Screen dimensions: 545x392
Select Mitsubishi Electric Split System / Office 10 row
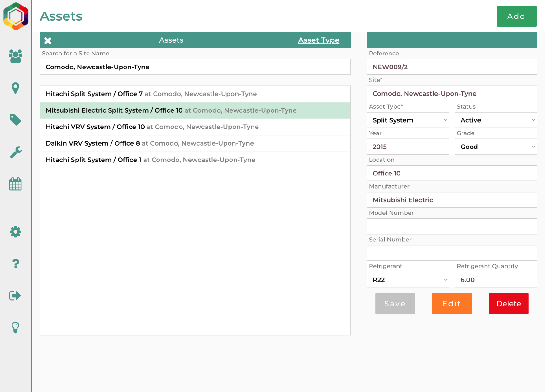(195, 110)
